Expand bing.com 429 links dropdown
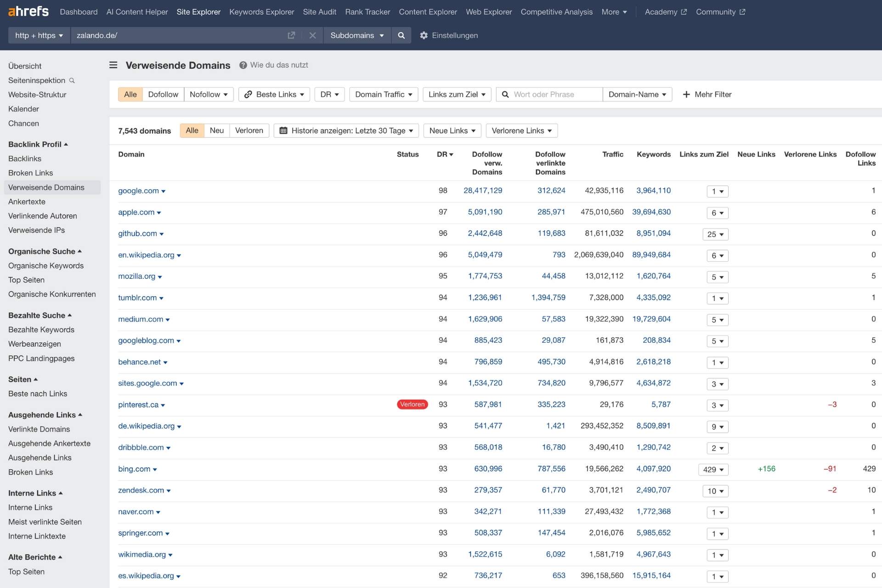 coord(713,469)
